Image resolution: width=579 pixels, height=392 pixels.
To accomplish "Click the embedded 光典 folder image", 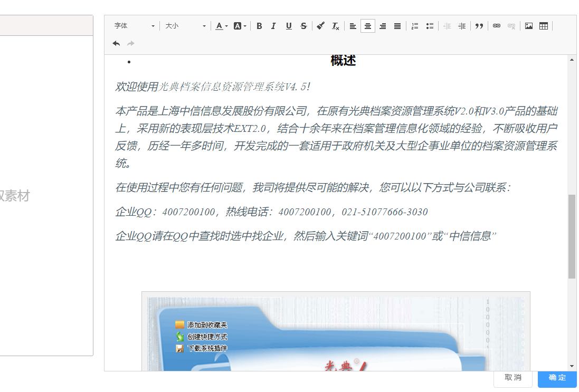I will 336,331.
